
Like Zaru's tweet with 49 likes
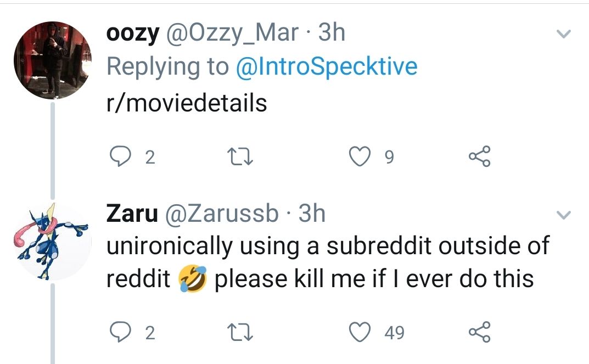coord(361,333)
